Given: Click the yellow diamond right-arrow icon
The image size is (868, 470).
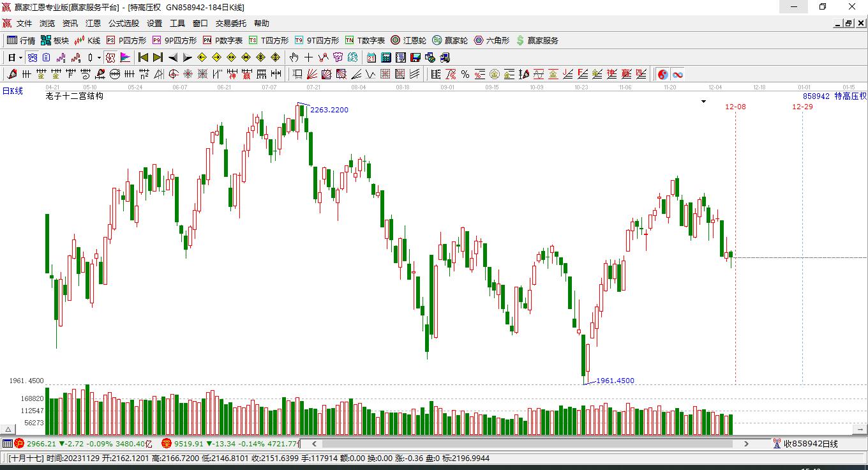Looking at the screenshot, I should pyautogui.click(x=217, y=57).
